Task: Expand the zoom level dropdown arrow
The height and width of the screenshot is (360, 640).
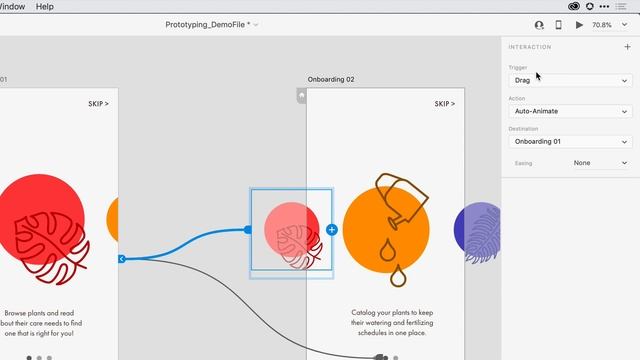Action: (624, 25)
